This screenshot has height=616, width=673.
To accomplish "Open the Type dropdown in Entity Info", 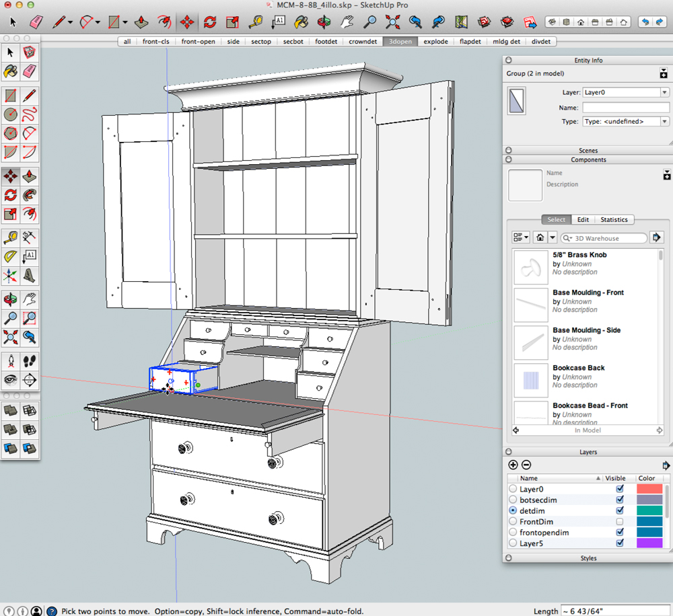I will coord(664,122).
